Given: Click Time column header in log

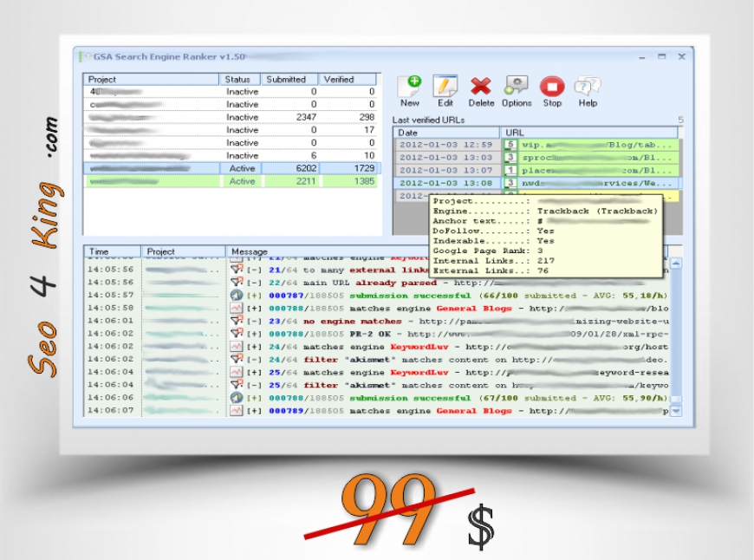Looking at the screenshot, I should (113, 251).
